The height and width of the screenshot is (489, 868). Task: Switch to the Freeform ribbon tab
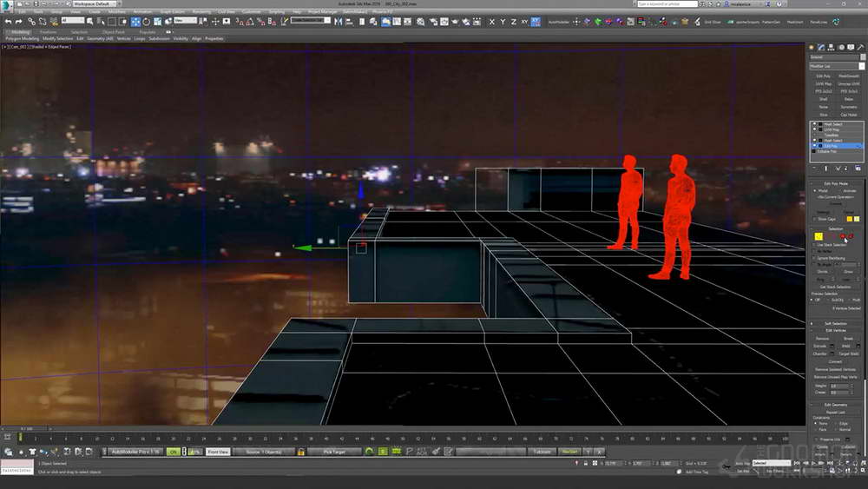[x=48, y=32]
